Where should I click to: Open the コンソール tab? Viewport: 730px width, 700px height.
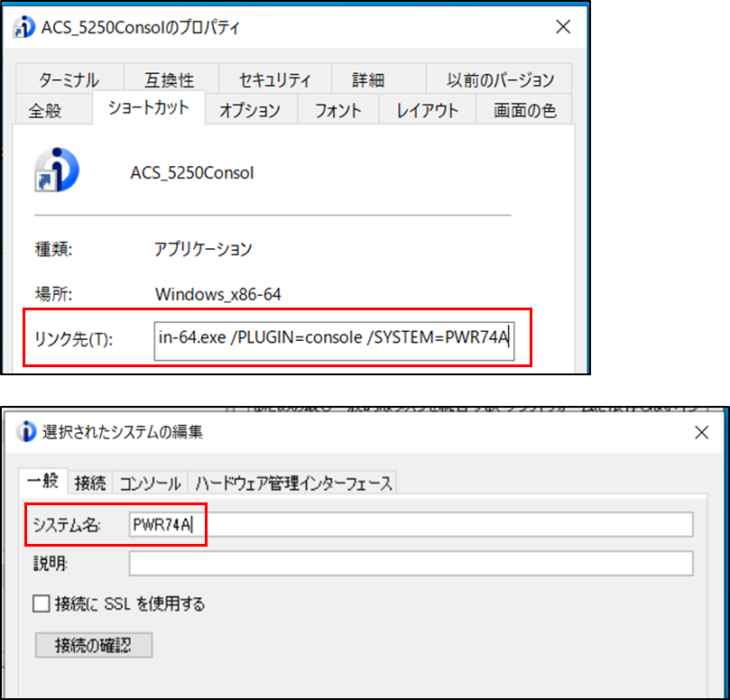150,483
